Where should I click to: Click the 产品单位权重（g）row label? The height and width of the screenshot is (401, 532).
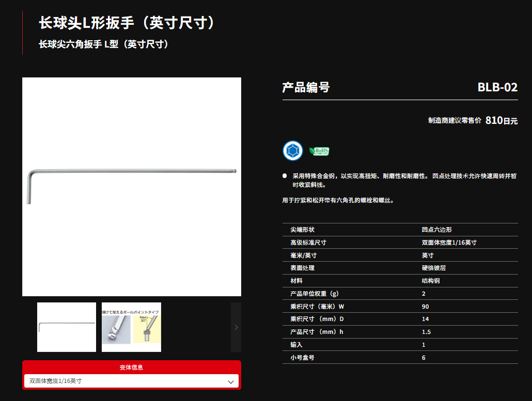tap(315, 294)
